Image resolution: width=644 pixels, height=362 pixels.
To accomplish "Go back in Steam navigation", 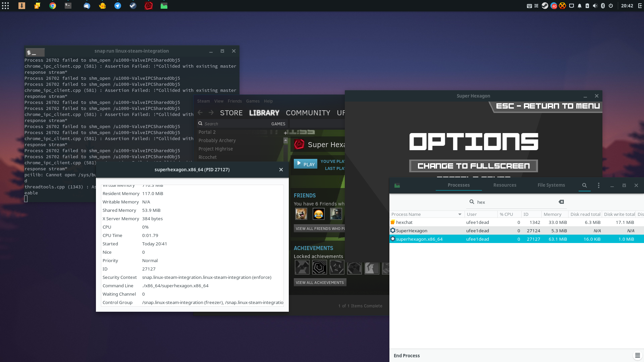I will point(200,113).
